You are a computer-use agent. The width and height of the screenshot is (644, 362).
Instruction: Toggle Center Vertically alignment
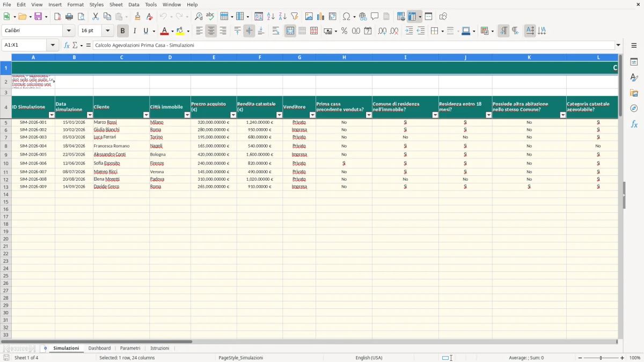pyautogui.click(x=249, y=31)
